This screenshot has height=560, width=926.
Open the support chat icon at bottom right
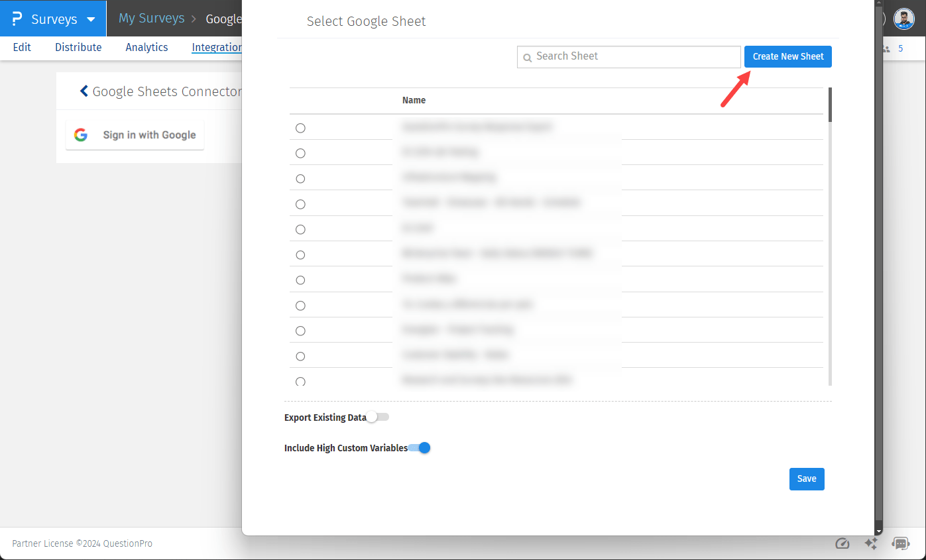pos(900,543)
